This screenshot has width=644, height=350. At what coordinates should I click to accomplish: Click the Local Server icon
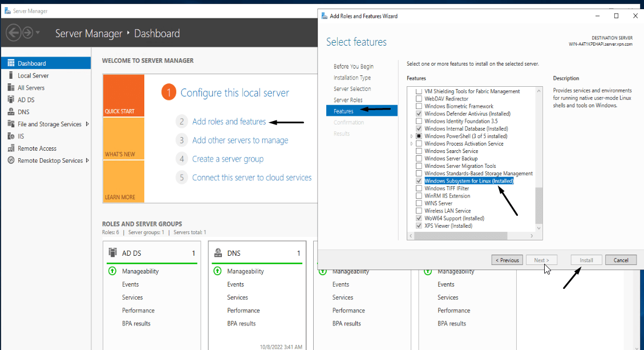(x=11, y=75)
